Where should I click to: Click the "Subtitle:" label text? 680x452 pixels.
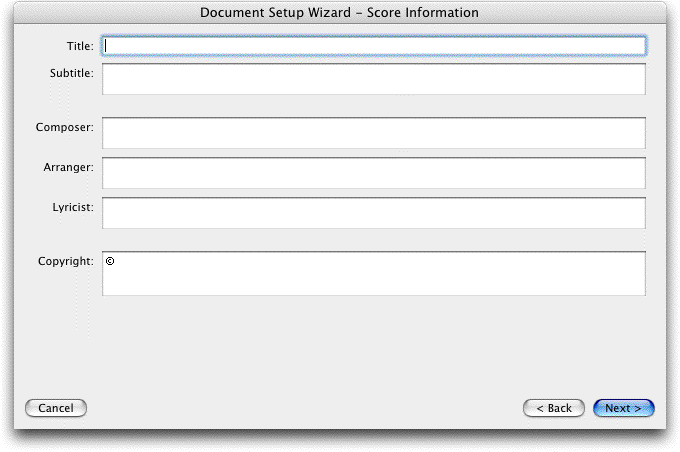[72, 73]
